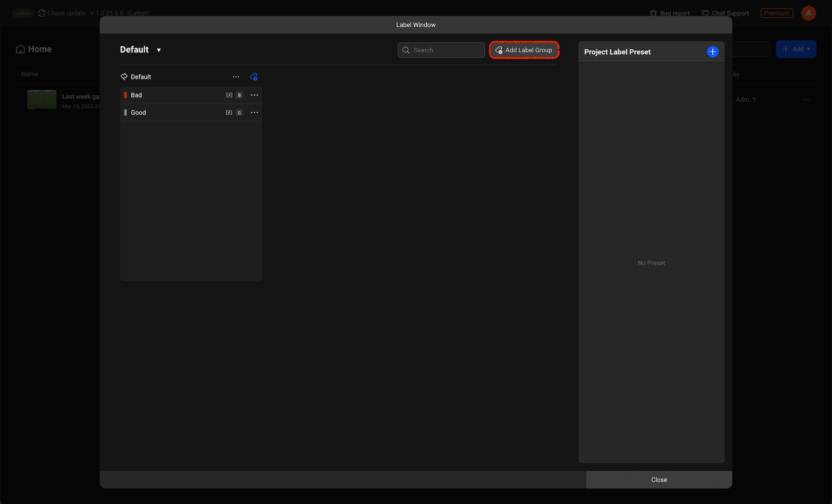Viewport: 832px width, 504px height.
Task: Close the Label Window
Action: coord(659,480)
